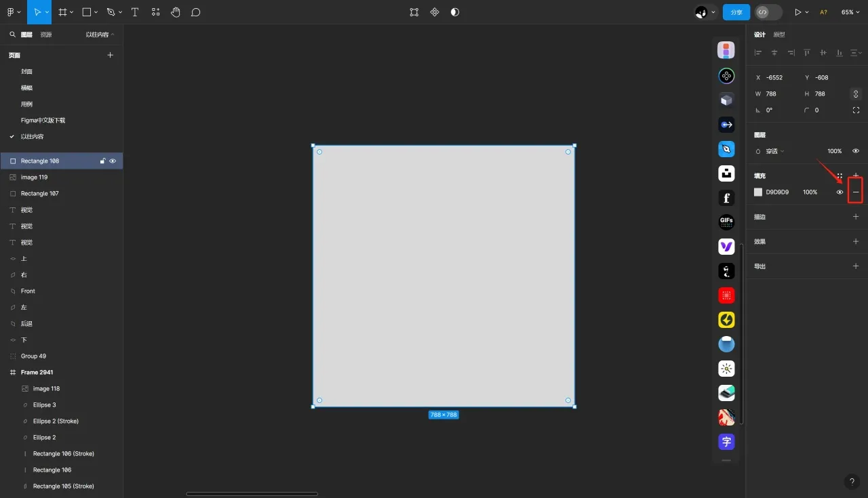
Task: Select the Comment tool
Action: point(196,12)
